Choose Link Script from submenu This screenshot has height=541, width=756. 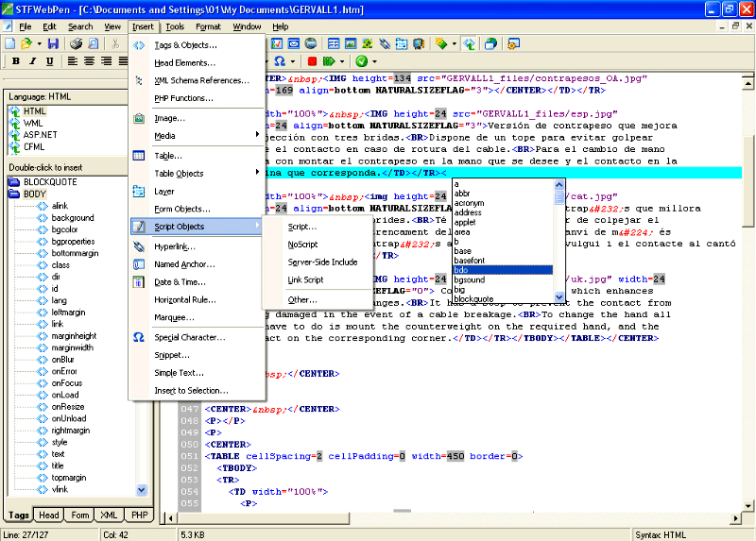point(305,279)
